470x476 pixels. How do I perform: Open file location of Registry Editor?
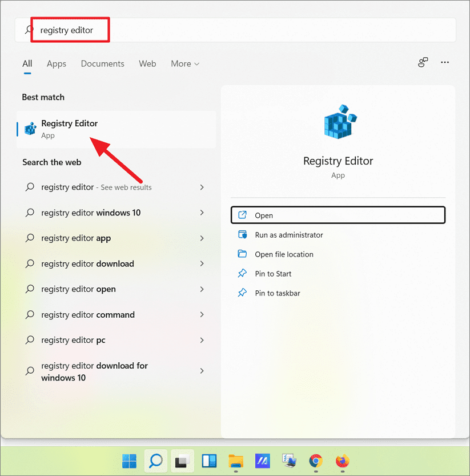[x=283, y=254]
